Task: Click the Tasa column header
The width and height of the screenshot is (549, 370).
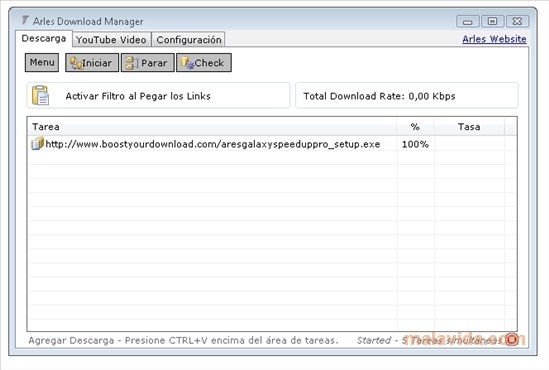Action: point(469,127)
